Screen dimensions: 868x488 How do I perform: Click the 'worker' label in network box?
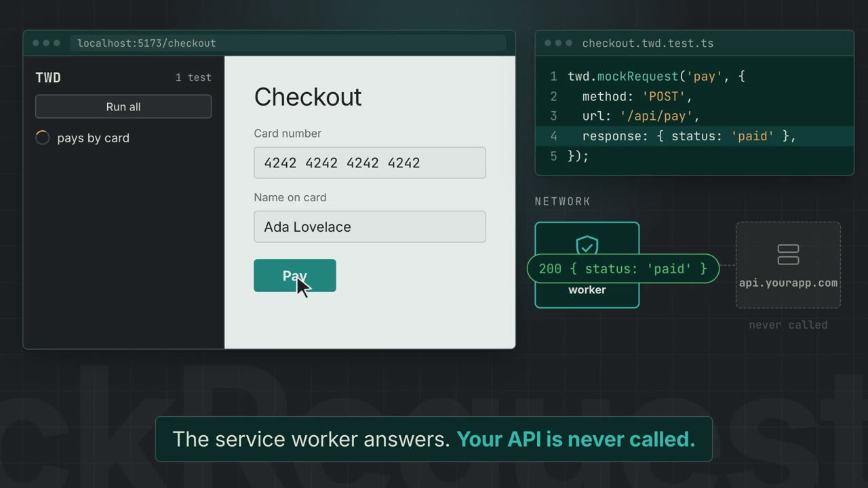(x=587, y=289)
